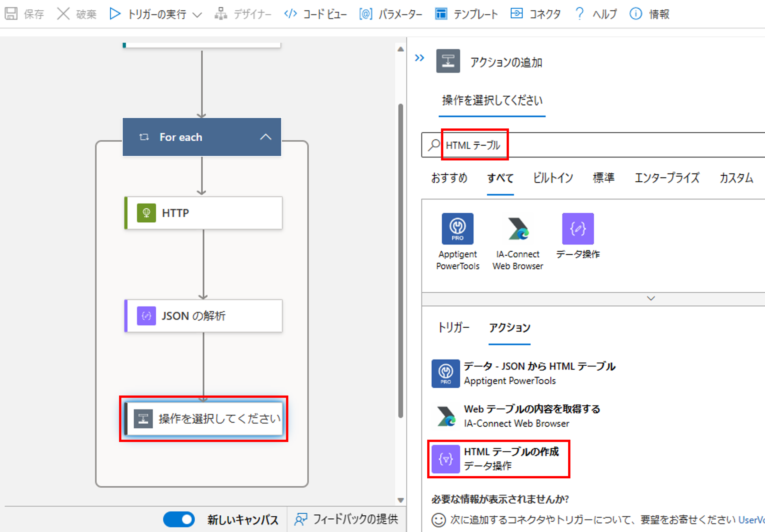This screenshot has height=532, width=765.
Task: Collapse the action panel with double chevron
Action: (x=419, y=58)
